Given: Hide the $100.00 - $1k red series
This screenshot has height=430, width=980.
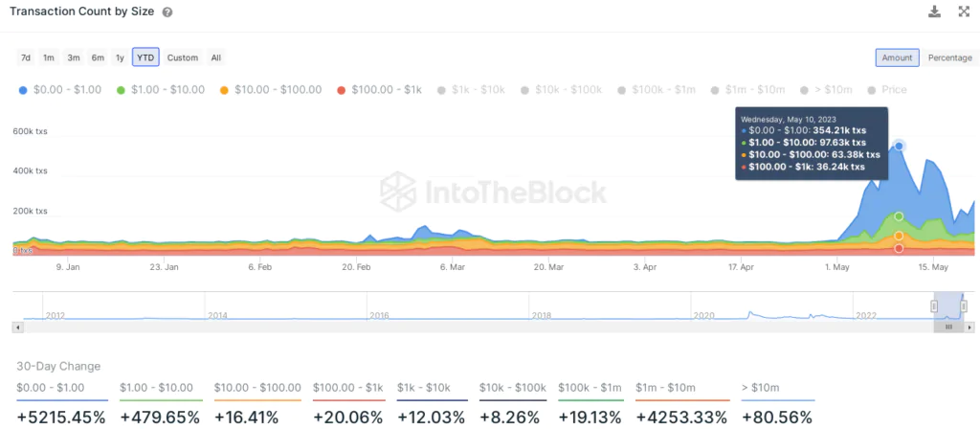Looking at the screenshot, I should (x=379, y=90).
